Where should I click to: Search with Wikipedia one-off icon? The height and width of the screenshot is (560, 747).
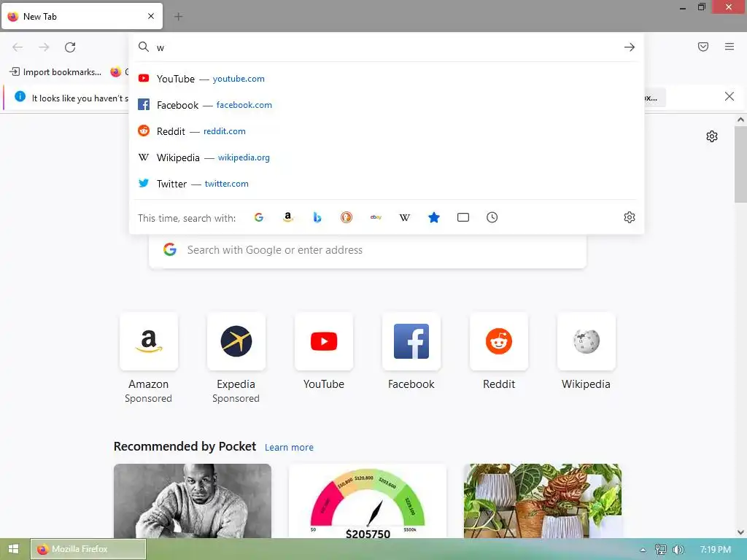tap(404, 217)
